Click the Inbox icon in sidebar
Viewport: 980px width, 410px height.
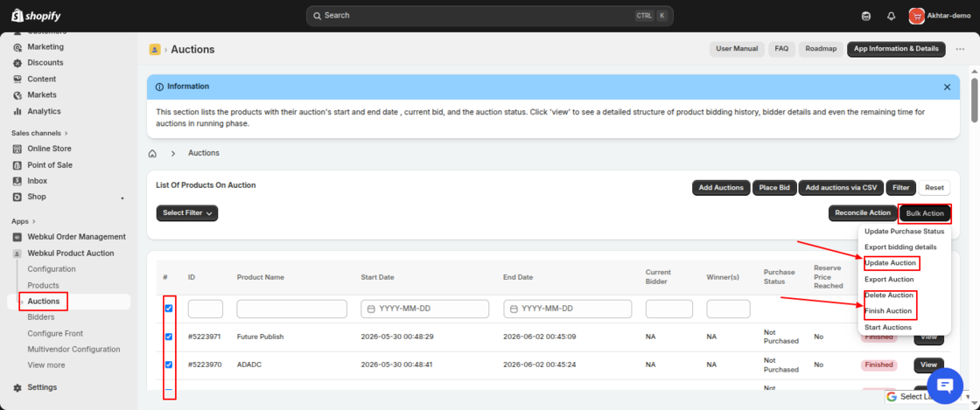17,181
